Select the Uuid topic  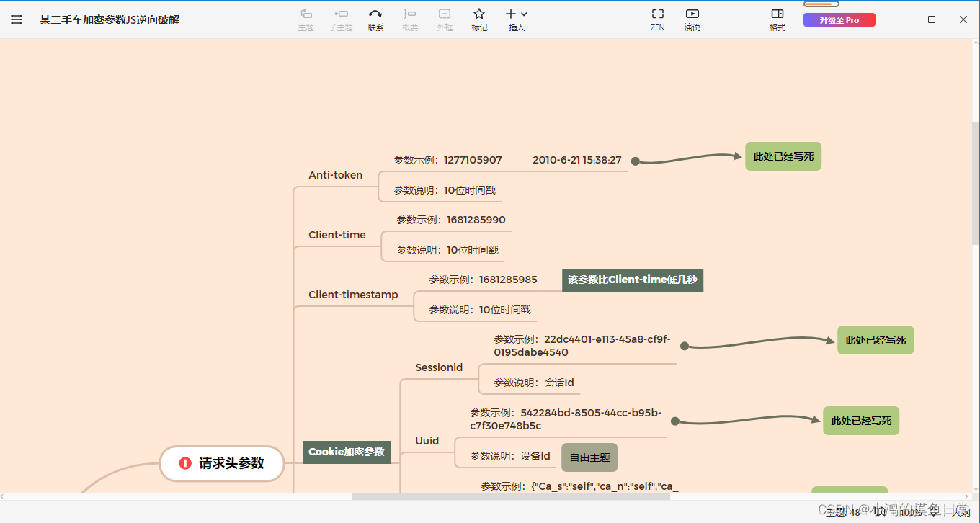click(x=427, y=441)
